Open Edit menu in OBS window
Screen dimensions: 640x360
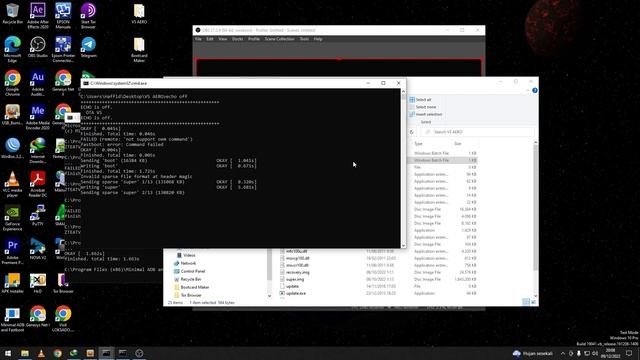210,39
